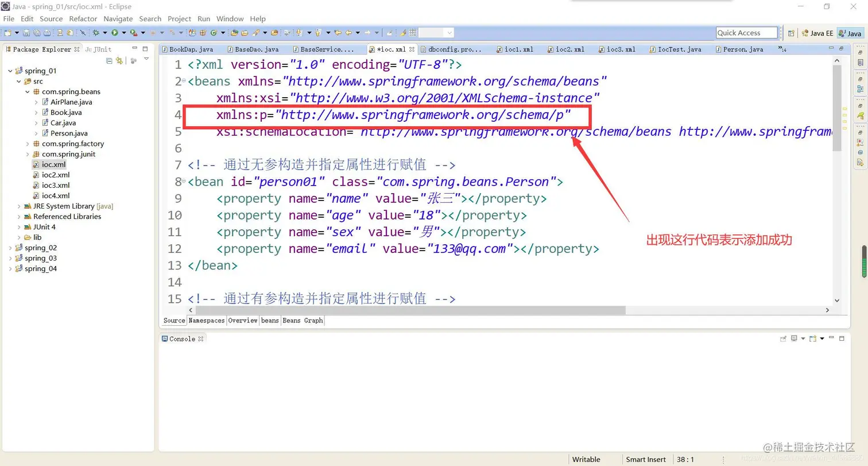Screen dimensions: 868x466
Task: Switch to the Java perspective
Action: (x=850, y=33)
